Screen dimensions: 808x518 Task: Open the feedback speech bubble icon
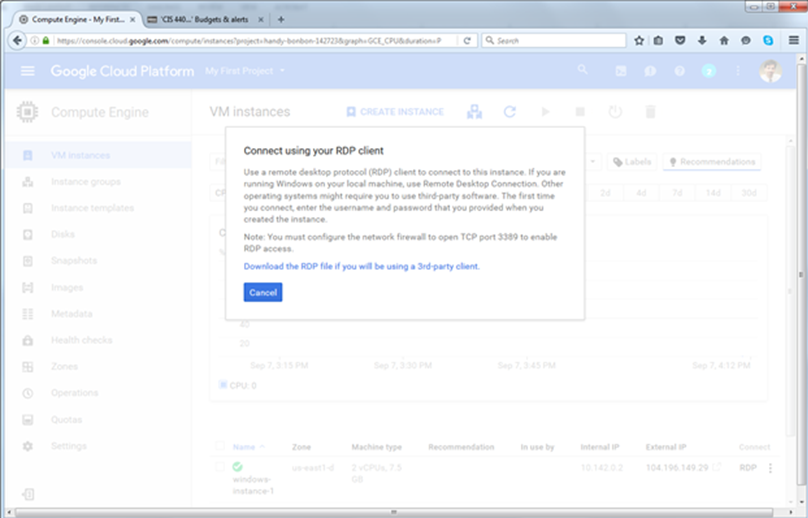[x=650, y=71]
